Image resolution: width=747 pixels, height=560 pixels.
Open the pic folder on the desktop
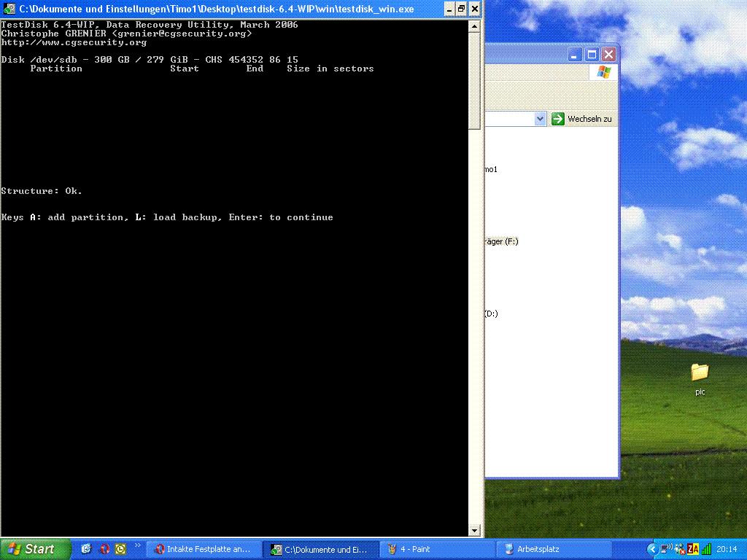[700, 379]
